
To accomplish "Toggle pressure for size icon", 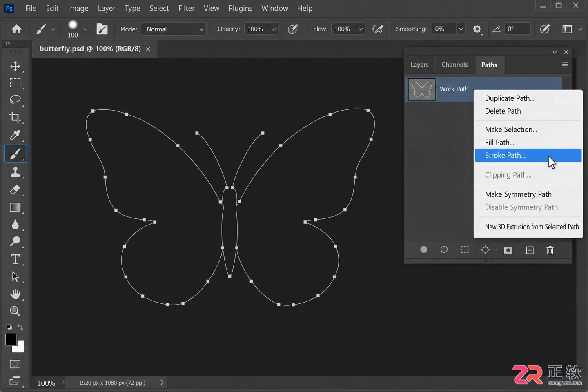I will point(545,29).
